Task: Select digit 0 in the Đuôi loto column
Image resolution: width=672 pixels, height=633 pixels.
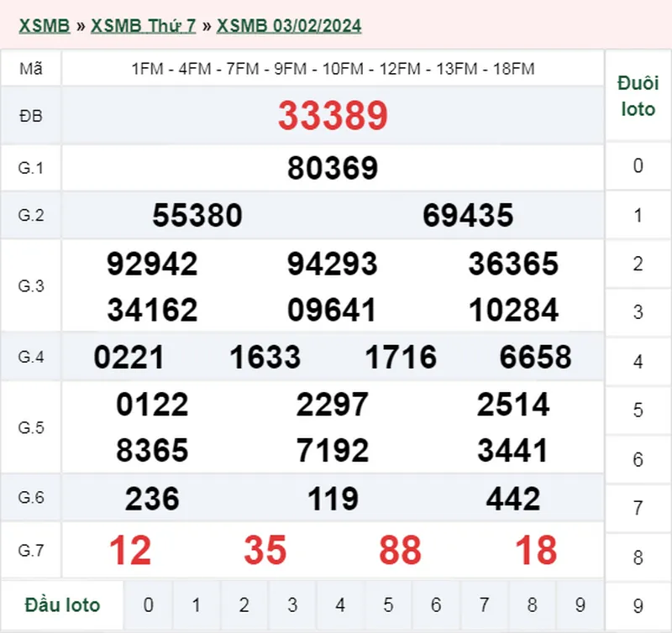Action: [x=636, y=167]
